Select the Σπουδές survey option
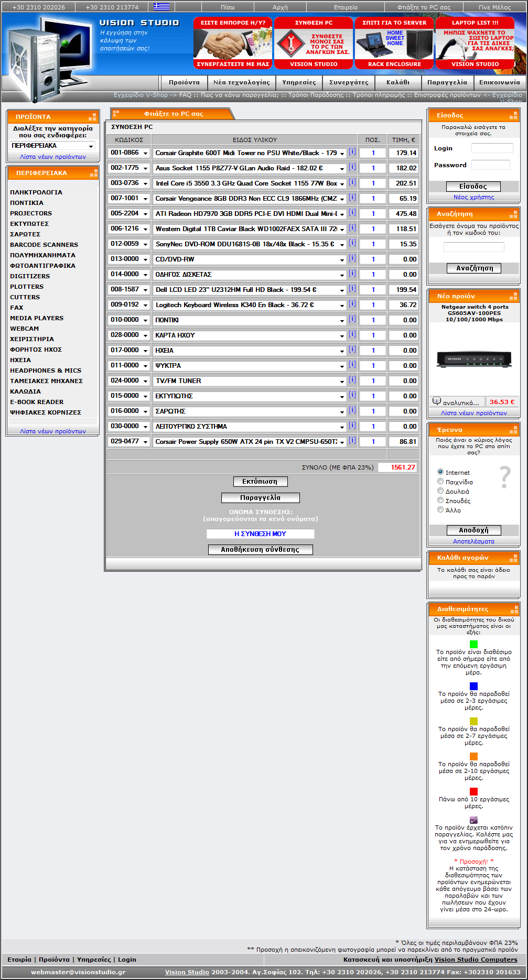Image resolution: width=528 pixels, height=980 pixels. pos(440,500)
